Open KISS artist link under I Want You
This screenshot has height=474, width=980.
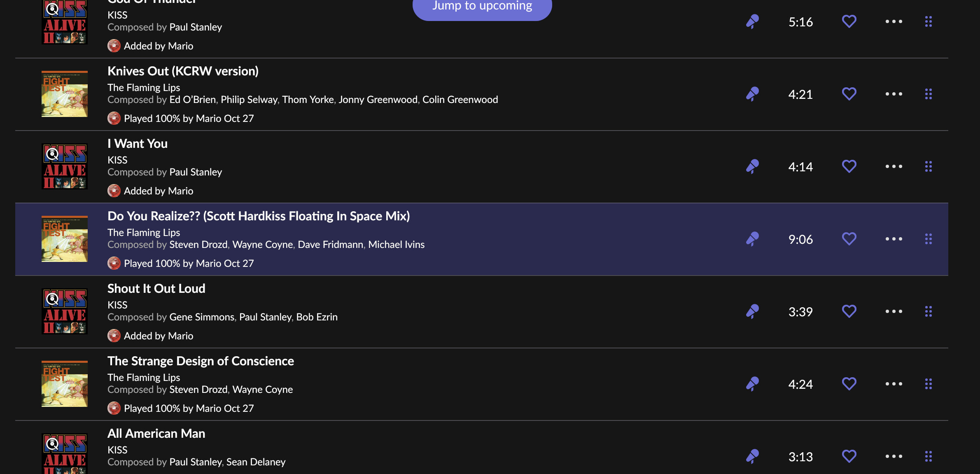point(117,160)
